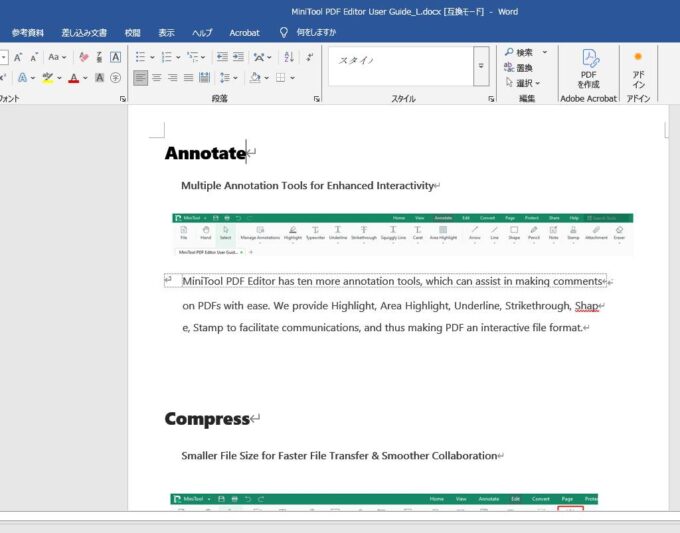Decrease the paragraph indent
This screenshot has height=533, width=680.
click(x=222, y=57)
